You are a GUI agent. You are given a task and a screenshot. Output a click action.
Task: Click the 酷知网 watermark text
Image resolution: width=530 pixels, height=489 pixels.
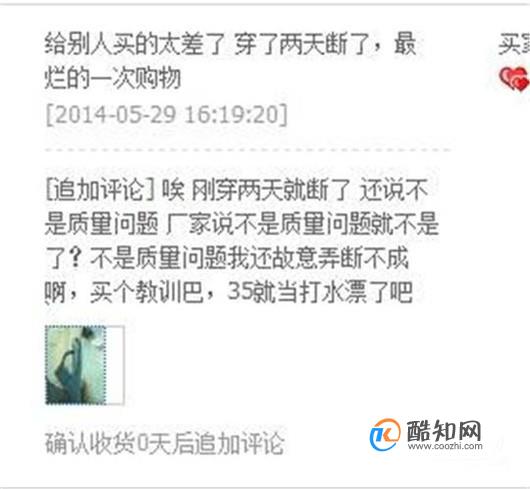tap(444, 431)
